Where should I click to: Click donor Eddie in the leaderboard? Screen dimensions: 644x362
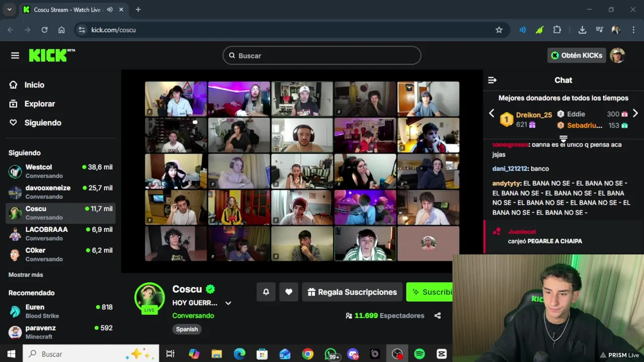tap(576, 114)
